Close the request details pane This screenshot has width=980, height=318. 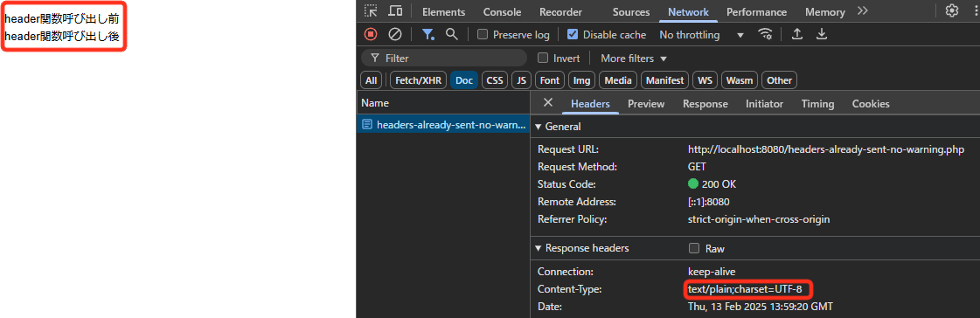(x=547, y=103)
